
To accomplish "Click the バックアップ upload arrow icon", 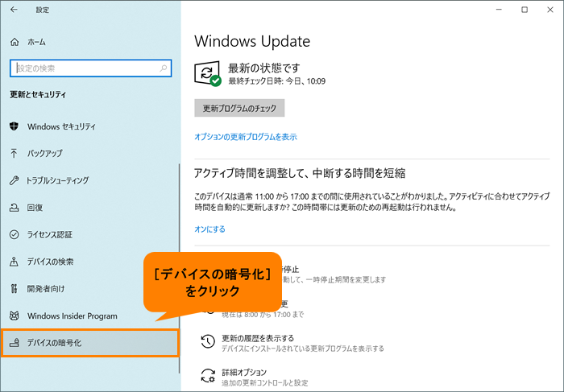I will click(14, 154).
